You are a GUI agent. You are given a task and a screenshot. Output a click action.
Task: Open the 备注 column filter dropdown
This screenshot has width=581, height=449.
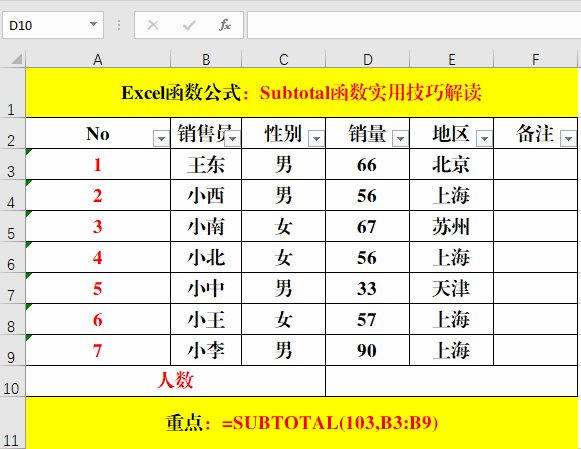pyautogui.click(x=568, y=139)
